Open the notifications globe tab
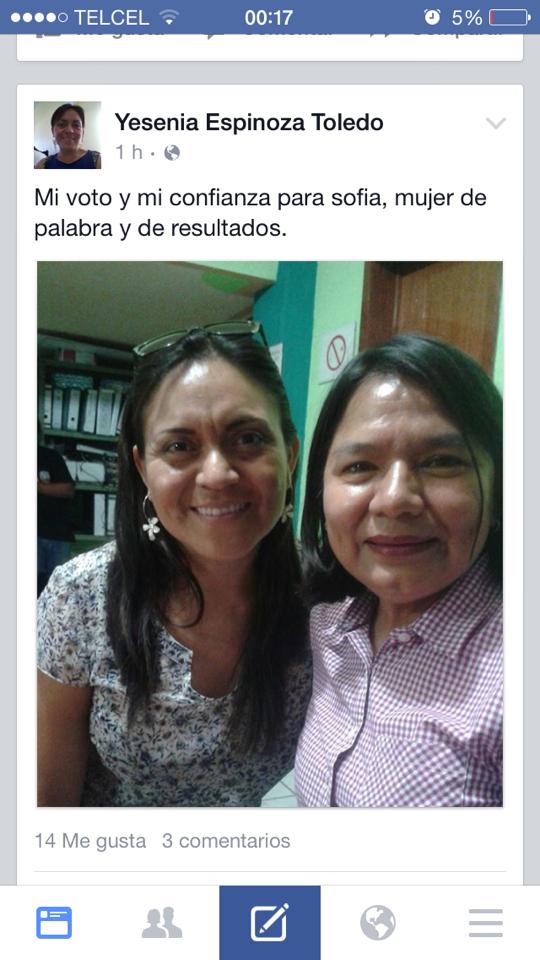This screenshot has height=960, width=540. 378,923
